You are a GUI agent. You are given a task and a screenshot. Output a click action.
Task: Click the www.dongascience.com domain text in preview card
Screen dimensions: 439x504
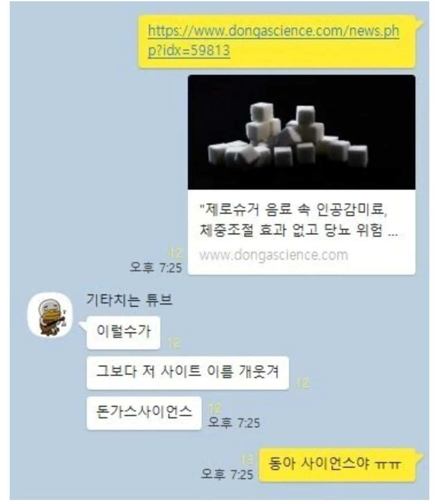(274, 255)
